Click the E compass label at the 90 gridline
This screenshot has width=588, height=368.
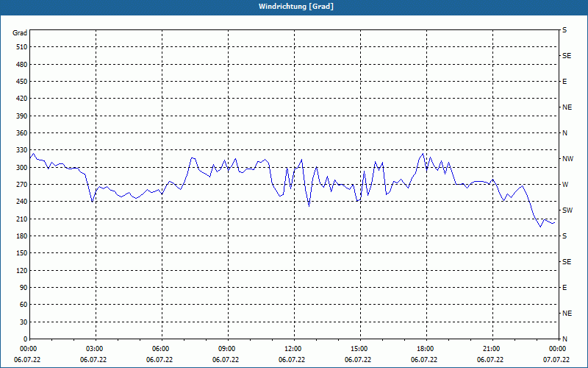564,288
